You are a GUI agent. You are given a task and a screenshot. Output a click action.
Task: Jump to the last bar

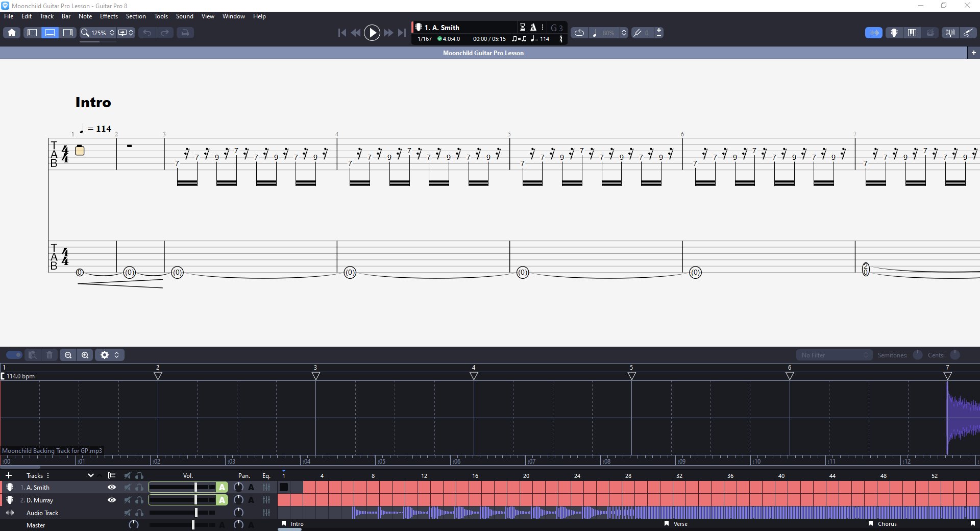coord(402,33)
